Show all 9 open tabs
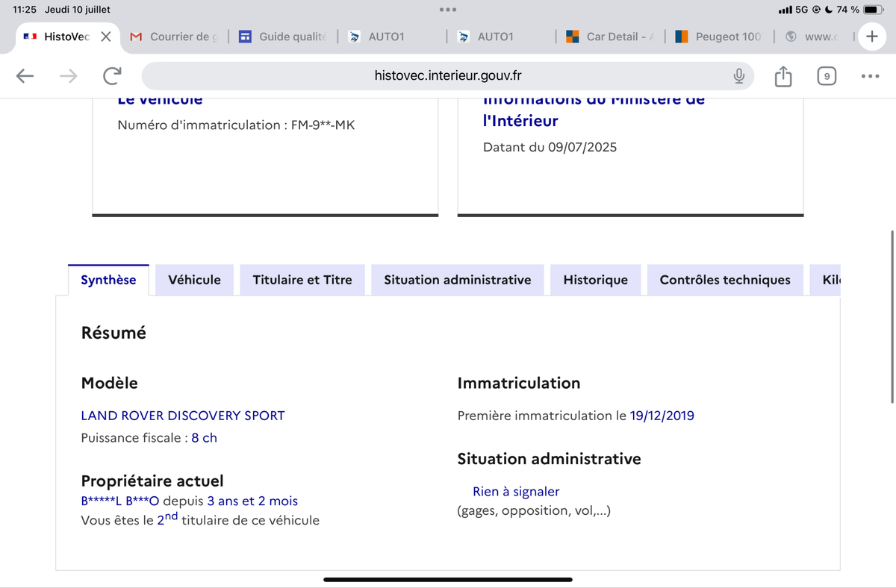Image resolution: width=896 pixels, height=588 pixels. (827, 76)
